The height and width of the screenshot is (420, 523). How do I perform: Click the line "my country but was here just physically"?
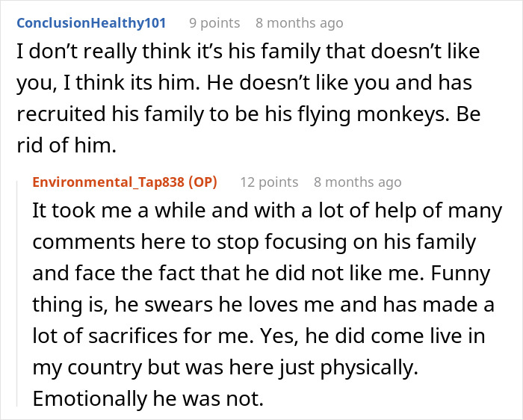225,367
